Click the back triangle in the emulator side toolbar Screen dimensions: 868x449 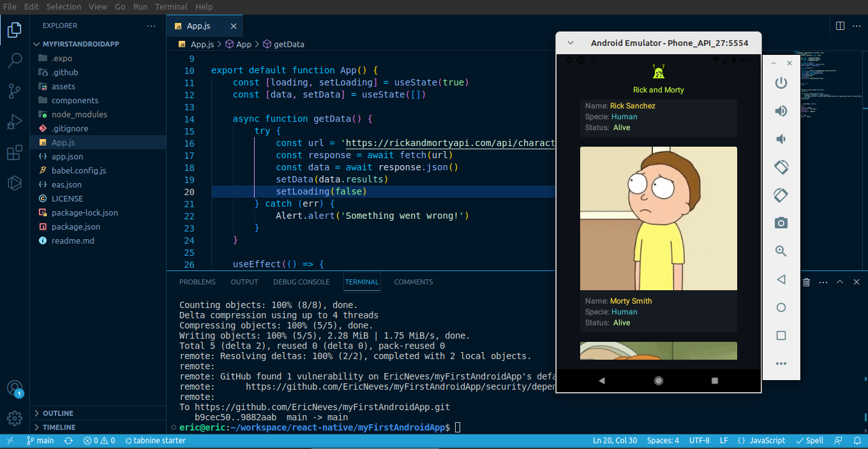tap(781, 279)
